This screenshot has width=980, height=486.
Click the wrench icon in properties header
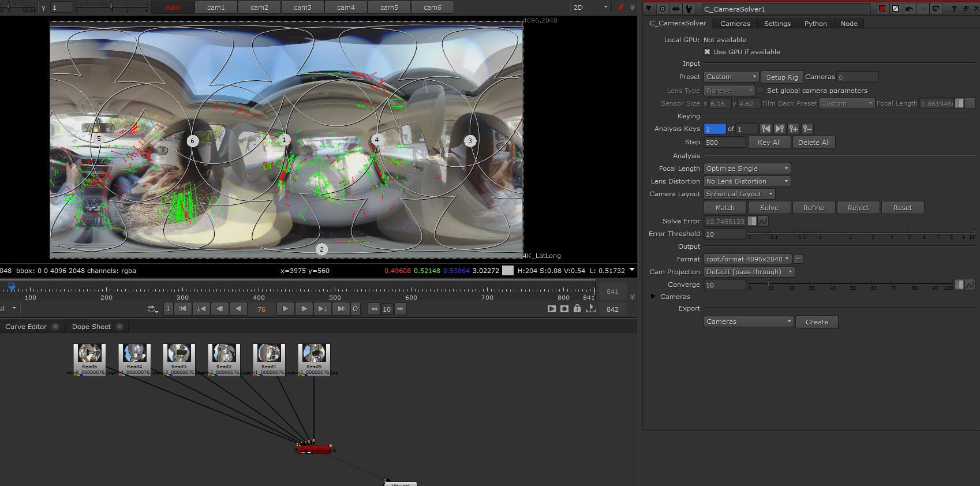(689, 9)
